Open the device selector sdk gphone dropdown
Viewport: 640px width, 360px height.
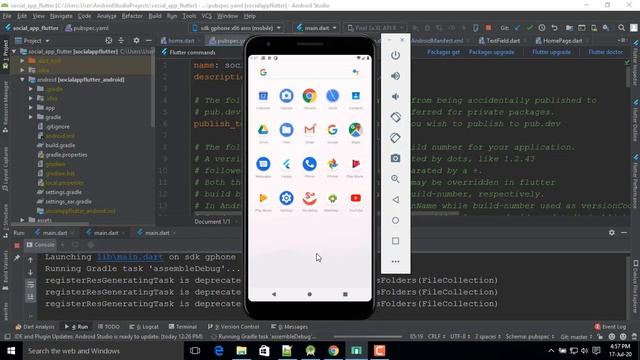(236, 28)
